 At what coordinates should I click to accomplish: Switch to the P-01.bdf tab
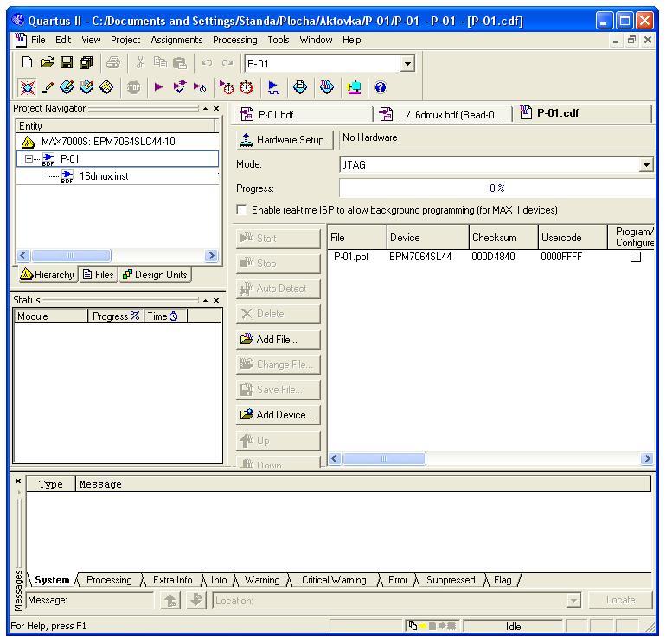pyautogui.click(x=303, y=115)
